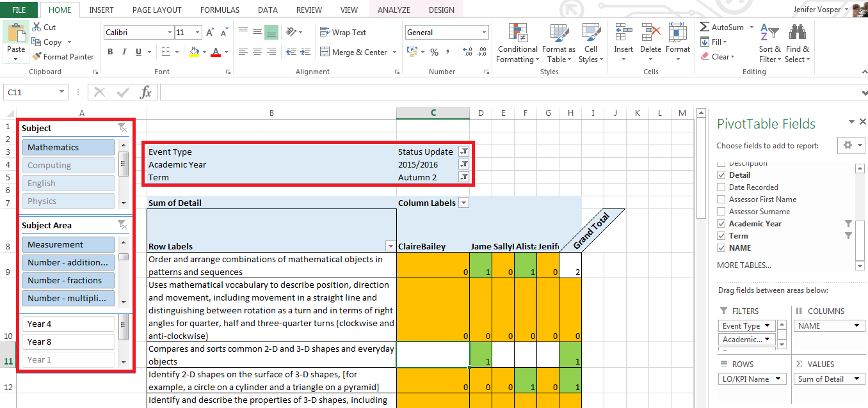Screen dimensions: 868x408
Task: Check the Assessor First Name field
Action: coord(722,200)
